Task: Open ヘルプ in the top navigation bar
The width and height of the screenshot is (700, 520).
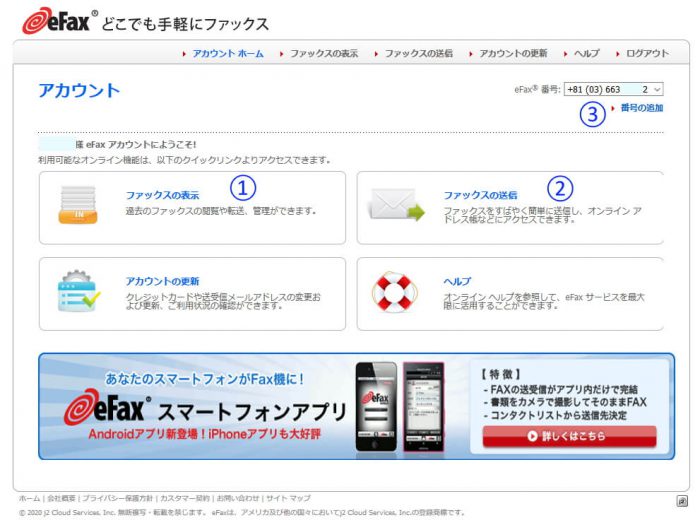Action: (587, 54)
